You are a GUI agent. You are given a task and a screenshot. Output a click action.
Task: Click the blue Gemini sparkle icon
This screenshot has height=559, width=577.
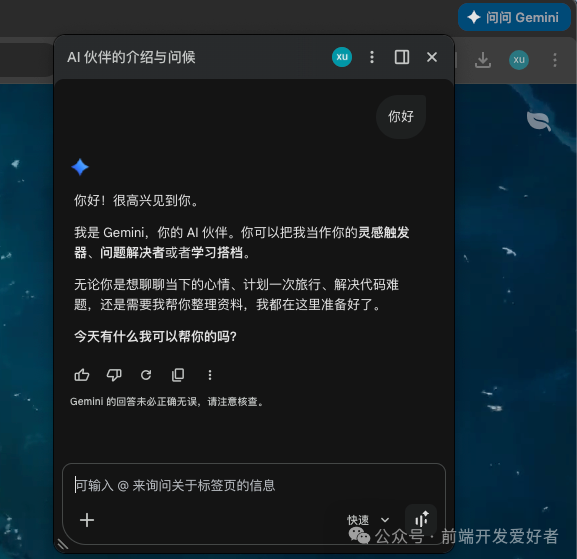pos(80,167)
